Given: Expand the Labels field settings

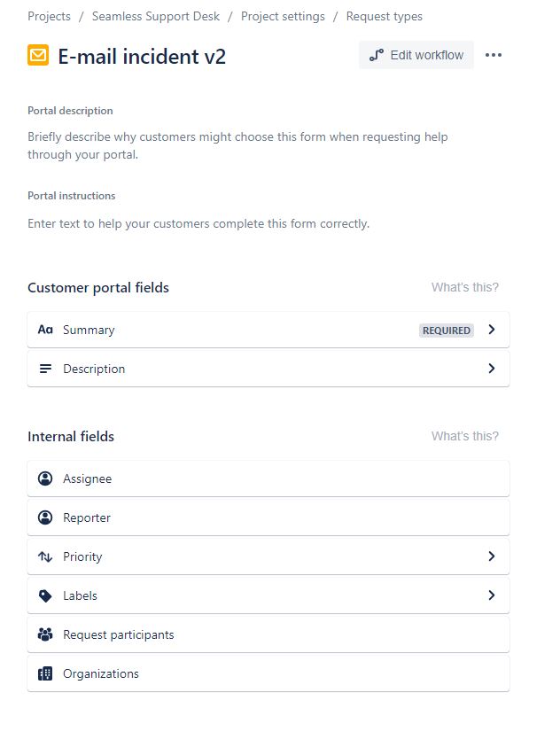Looking at the screenshot, I should (x=492, y=595).
